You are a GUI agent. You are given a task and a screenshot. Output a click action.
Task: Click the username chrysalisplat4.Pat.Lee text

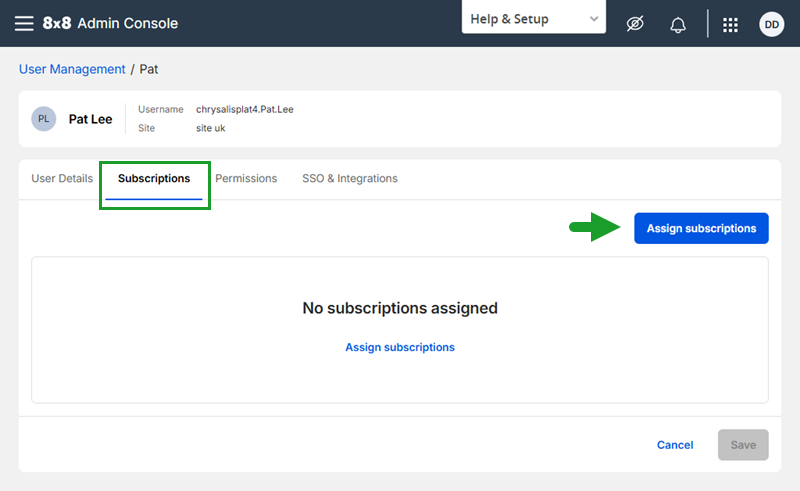pos(244,109)
